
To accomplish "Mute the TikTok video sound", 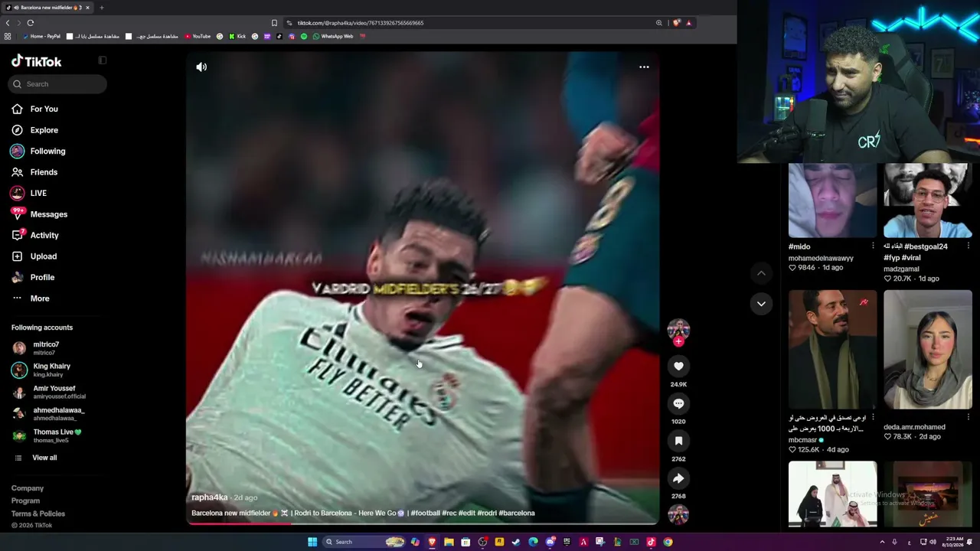I will tap(201, 67).
